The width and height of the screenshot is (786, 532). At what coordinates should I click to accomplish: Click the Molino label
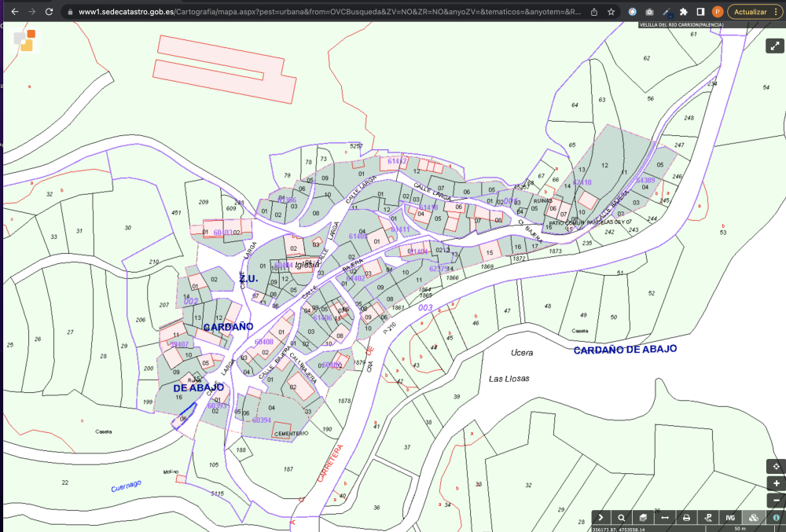171,472
